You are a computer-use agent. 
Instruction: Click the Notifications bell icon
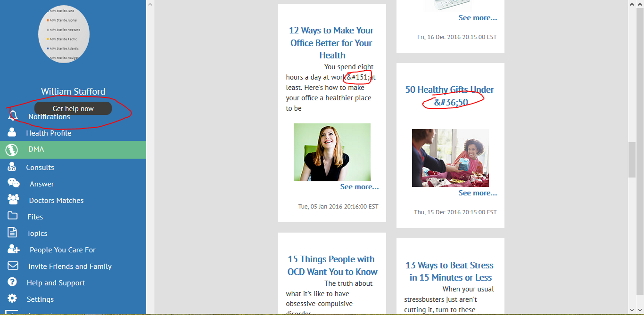(x=13, y=116)
